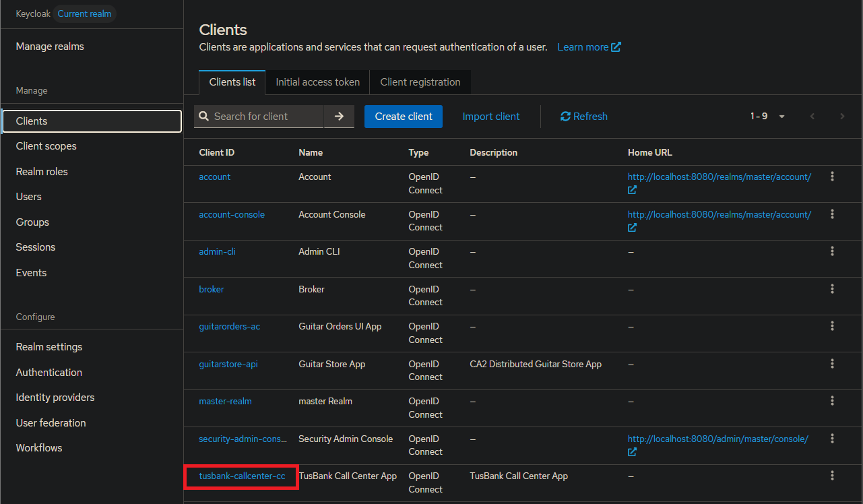
Task: Open the guitarstore-api client link
Action: (228, 364)
